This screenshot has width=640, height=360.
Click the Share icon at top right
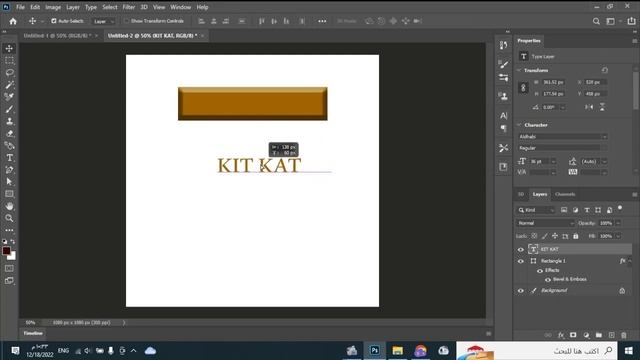[631, 21]
